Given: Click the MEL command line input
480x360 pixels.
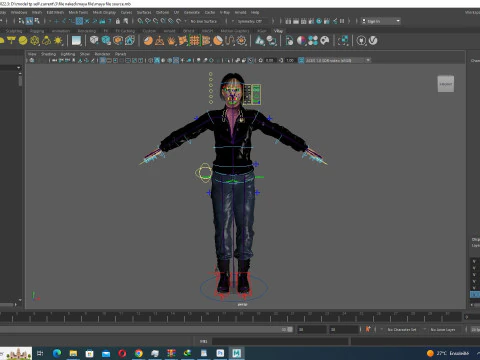Looking at the screenshot, I should click(280, 341).
